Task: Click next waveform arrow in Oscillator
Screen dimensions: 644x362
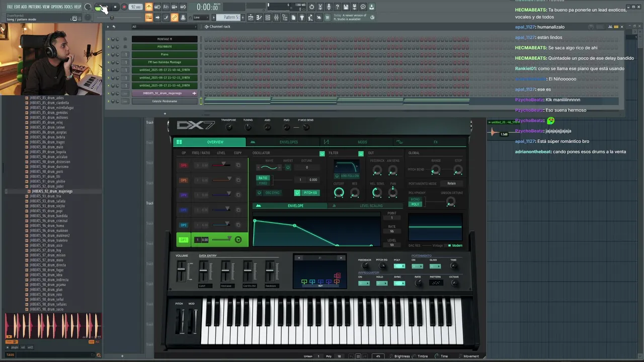Action: [279, 168]
